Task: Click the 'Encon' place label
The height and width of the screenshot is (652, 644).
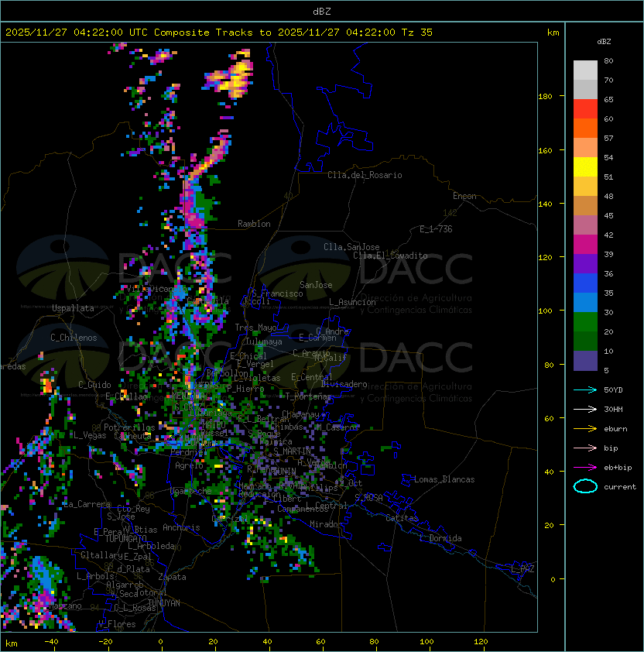Action: (x=464, y=196)
